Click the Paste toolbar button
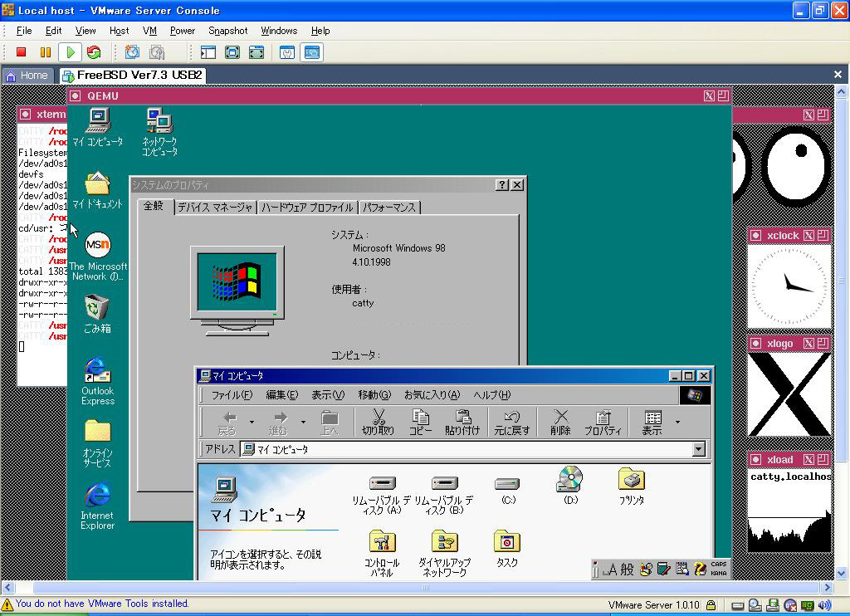 [462, 422]
